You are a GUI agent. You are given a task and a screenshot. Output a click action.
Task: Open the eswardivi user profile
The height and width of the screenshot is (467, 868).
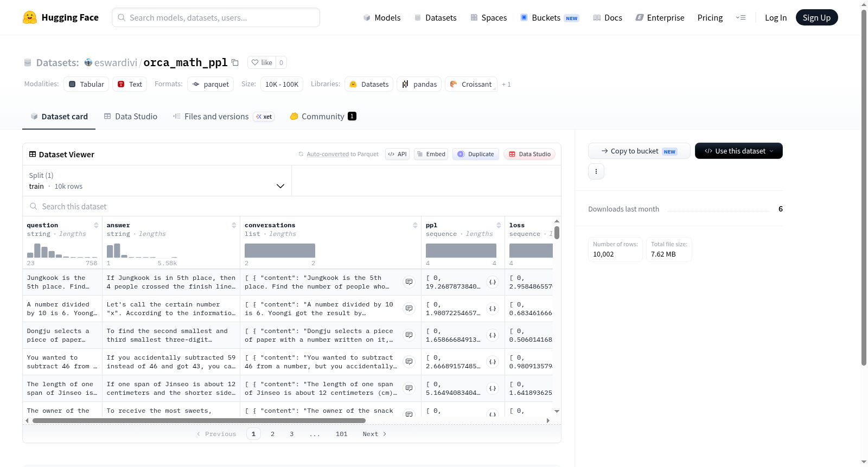(x=116, y=62)
